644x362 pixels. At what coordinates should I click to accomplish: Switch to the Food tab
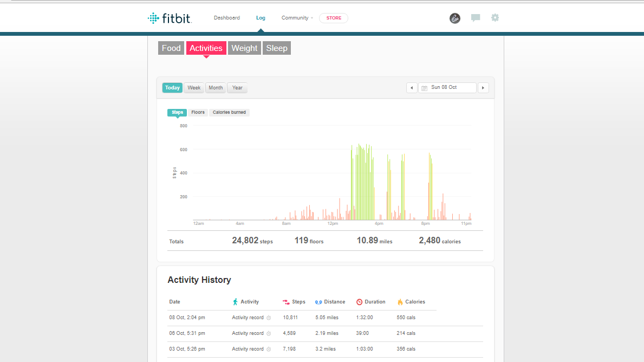click(x=171, y=48)
